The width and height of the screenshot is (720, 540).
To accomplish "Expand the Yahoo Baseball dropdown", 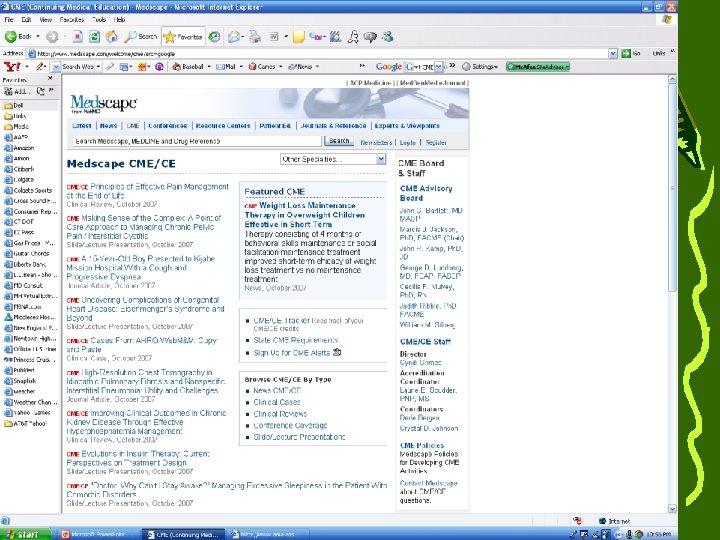I will (209, 67).
